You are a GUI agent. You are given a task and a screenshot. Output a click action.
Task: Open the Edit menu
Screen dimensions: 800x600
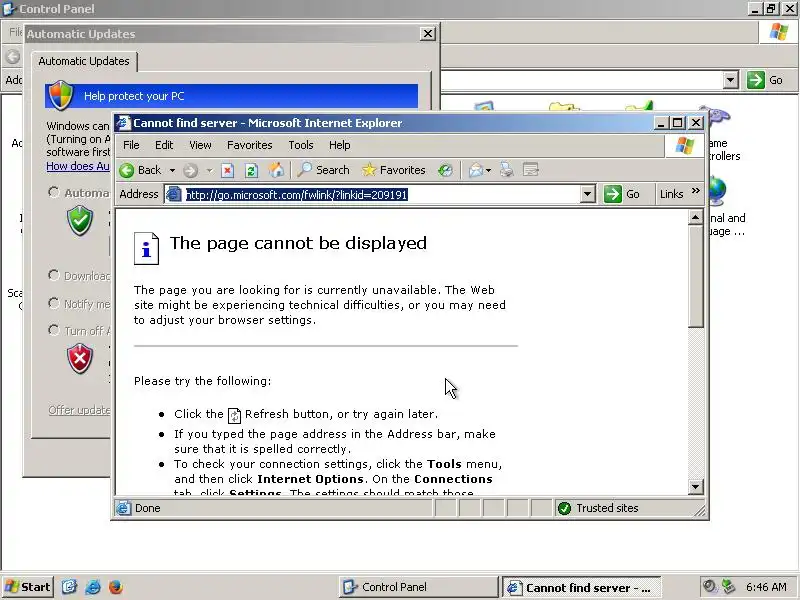pos(164,145)
